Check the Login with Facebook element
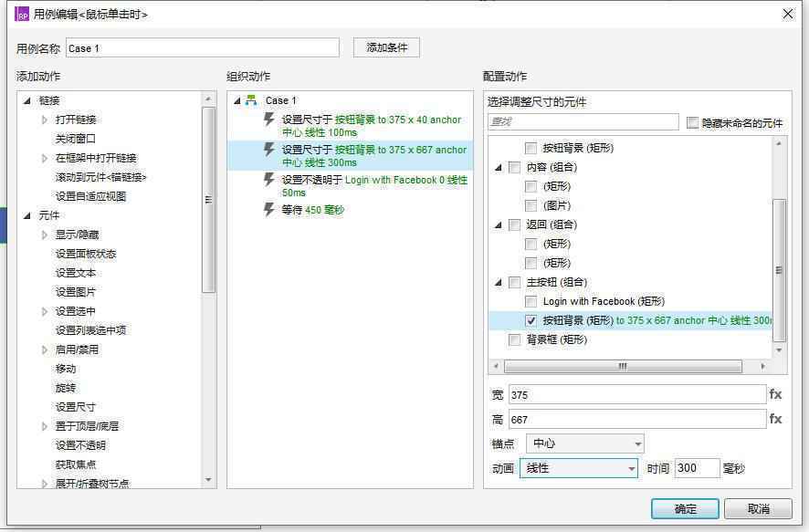 point(532,300)
